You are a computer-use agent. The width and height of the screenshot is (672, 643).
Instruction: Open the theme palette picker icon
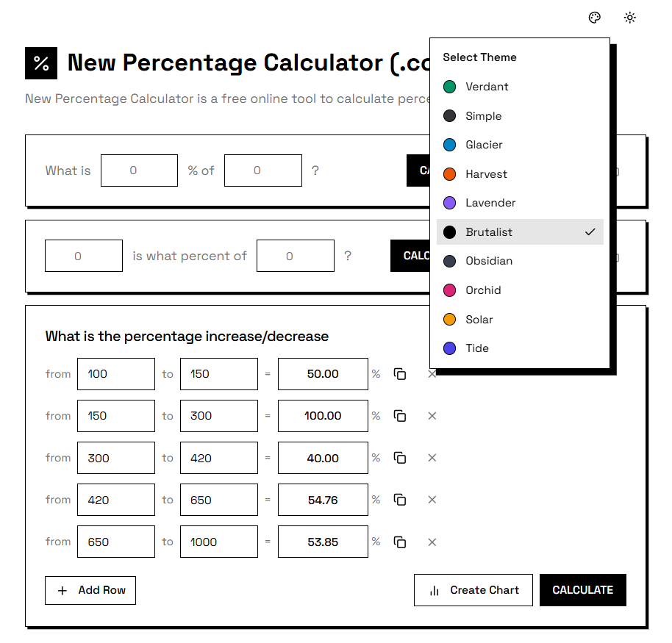tap(594, 17)
